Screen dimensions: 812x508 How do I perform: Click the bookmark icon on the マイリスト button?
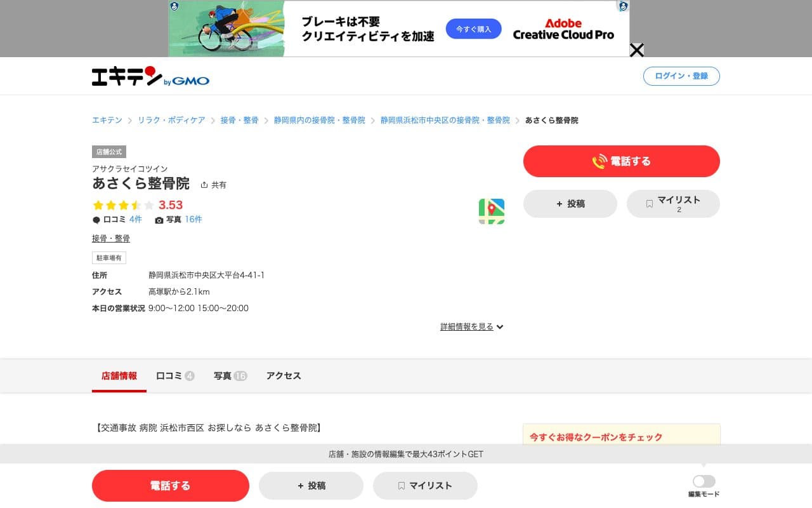click(649, 203)
